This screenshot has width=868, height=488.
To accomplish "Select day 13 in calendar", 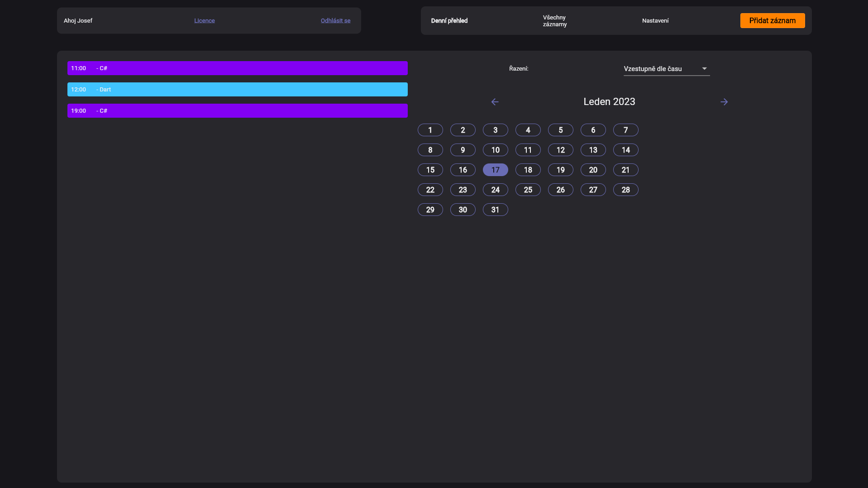I will pyautogui.click(x=593, y=150).
